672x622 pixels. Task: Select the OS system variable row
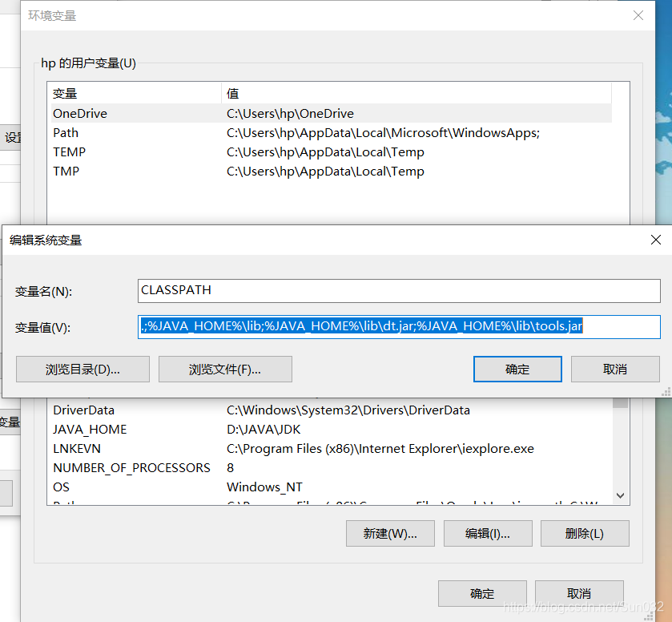(332, 487)
